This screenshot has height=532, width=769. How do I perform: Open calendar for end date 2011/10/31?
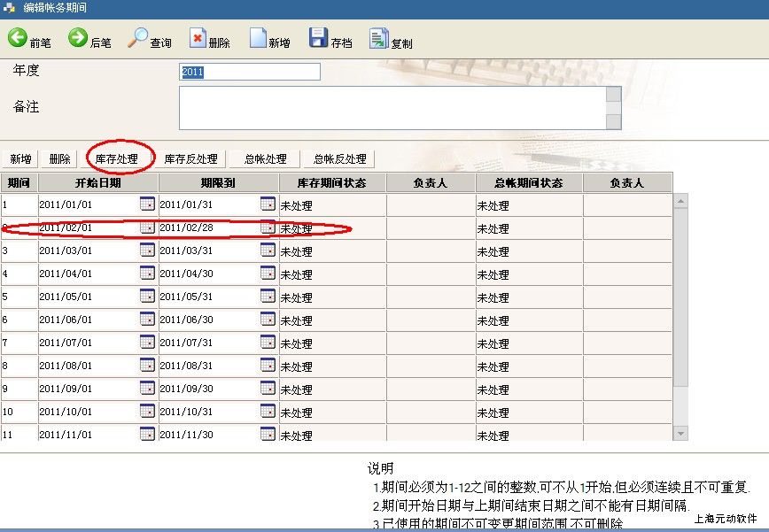point(268,412)
